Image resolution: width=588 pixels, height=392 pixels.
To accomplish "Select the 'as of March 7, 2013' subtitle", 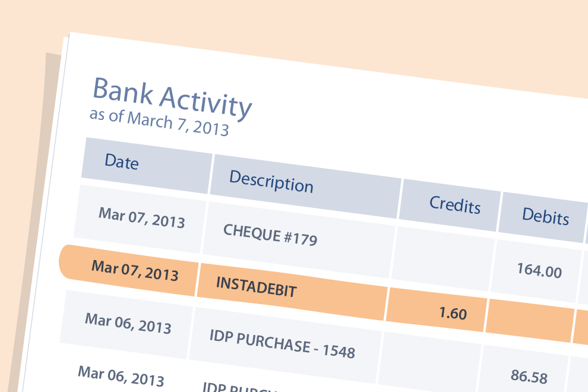I will [x=159, y=123].
